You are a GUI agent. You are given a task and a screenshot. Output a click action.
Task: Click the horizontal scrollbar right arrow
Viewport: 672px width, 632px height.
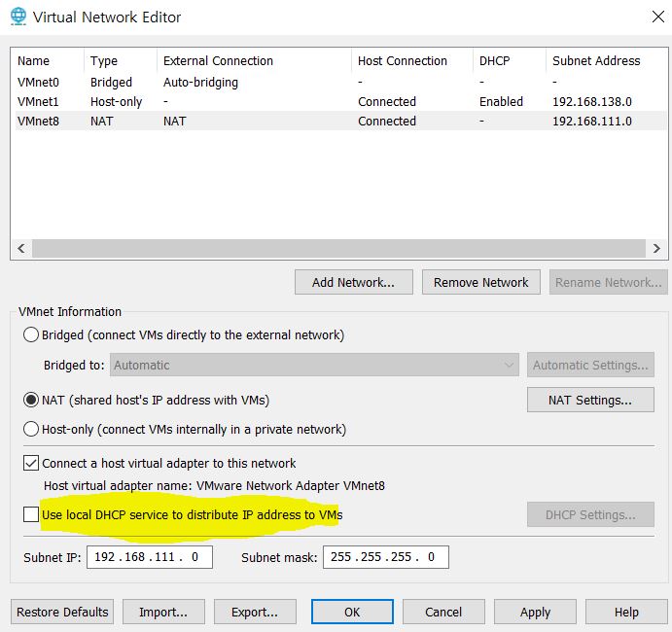656,248
